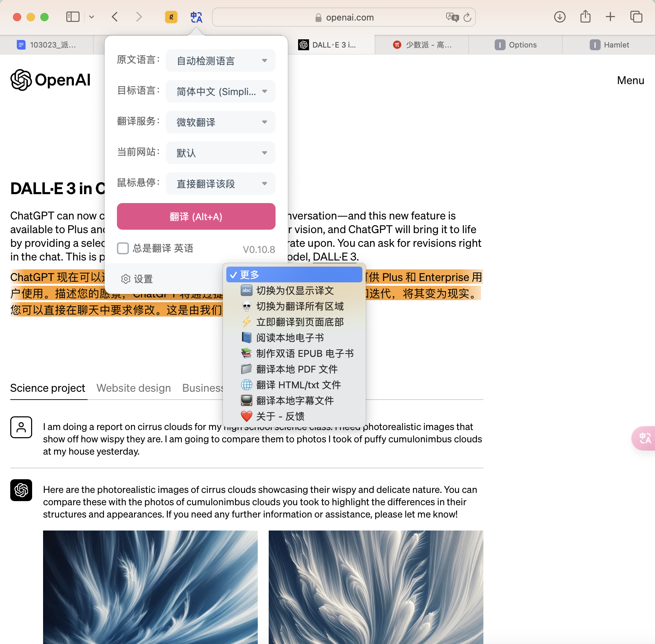Viewport: 655px width, 644px height.
Task: Click the ChatGPT assistant avatar icon
Action: coord(21,490)
